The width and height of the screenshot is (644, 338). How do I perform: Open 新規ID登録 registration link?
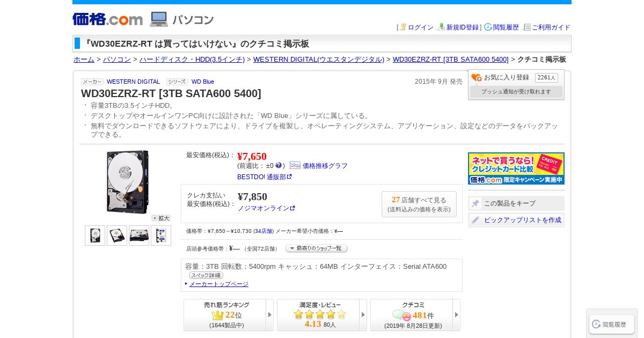pyautogui.click(x=462, y=27)
